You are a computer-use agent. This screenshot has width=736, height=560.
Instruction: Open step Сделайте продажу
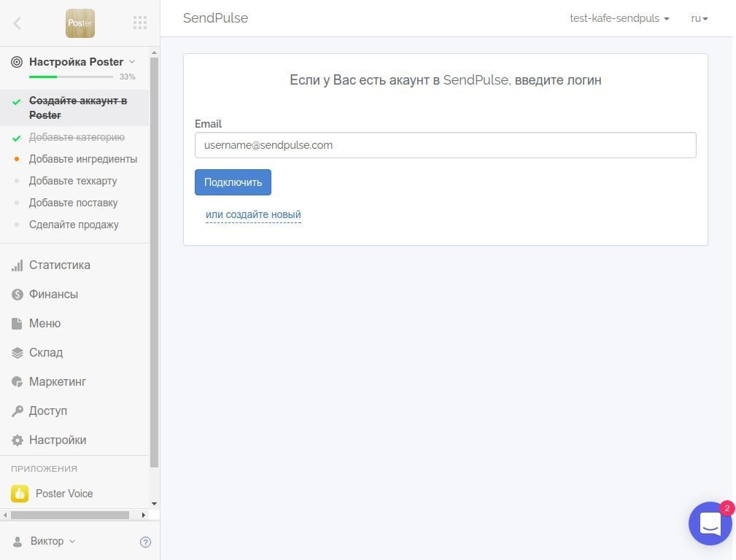tap(74, 225)
